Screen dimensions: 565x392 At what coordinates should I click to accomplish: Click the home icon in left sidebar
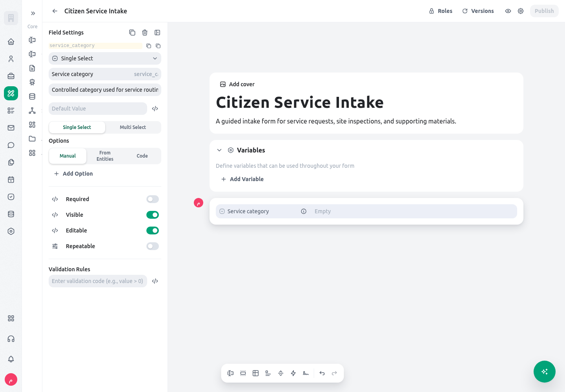(x=11, y=42)
